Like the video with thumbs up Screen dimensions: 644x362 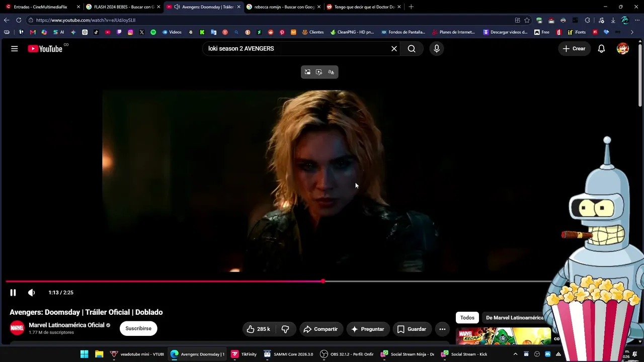point(258,329)
